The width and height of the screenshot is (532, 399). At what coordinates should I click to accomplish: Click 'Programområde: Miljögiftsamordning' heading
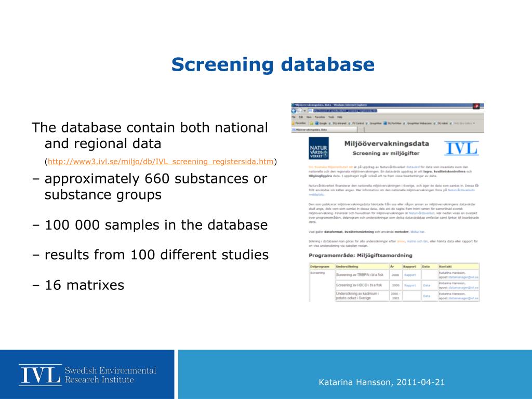(361, 256)
